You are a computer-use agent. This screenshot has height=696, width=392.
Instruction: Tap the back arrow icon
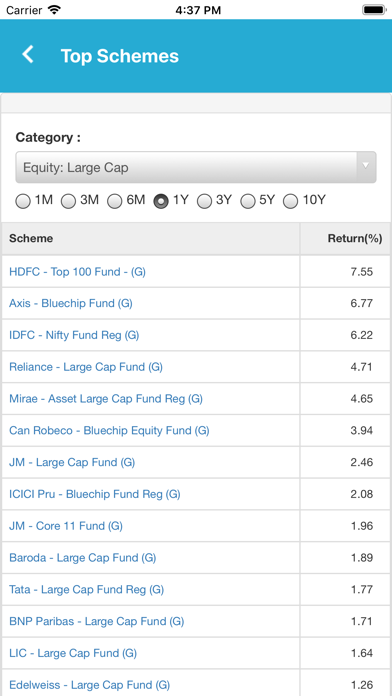[x=28, y=55]
